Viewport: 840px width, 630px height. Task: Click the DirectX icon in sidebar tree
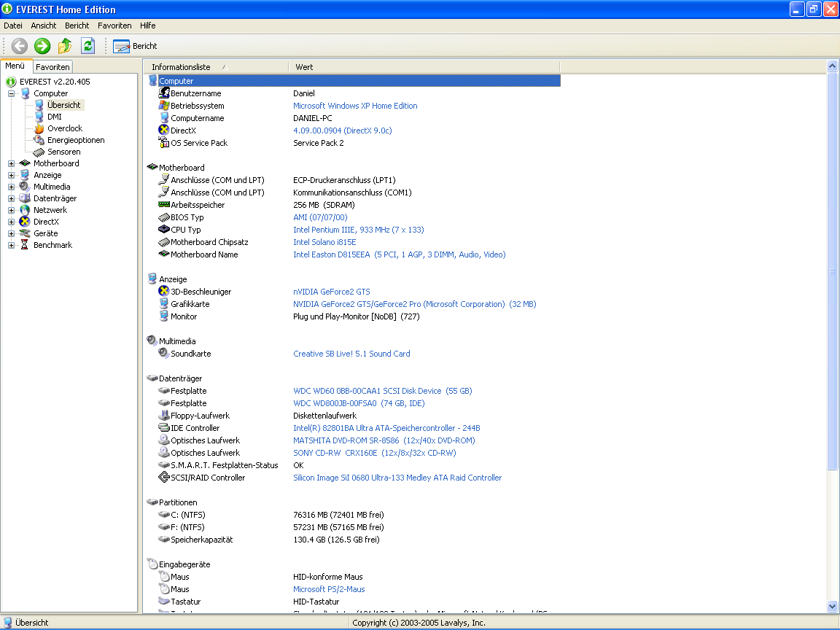[x=25, y=222]
